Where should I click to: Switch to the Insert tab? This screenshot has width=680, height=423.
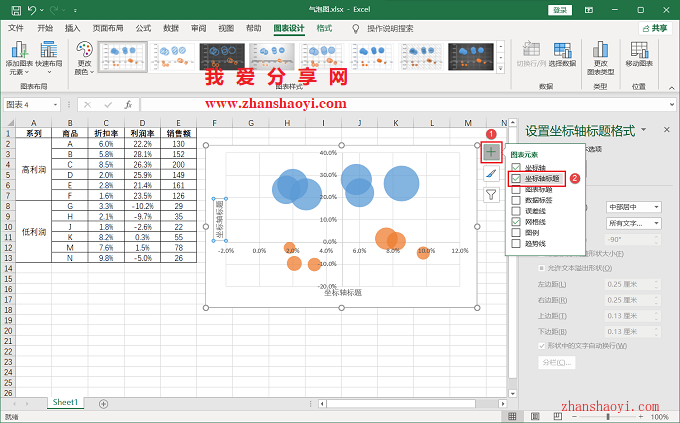tap(72, 28)
